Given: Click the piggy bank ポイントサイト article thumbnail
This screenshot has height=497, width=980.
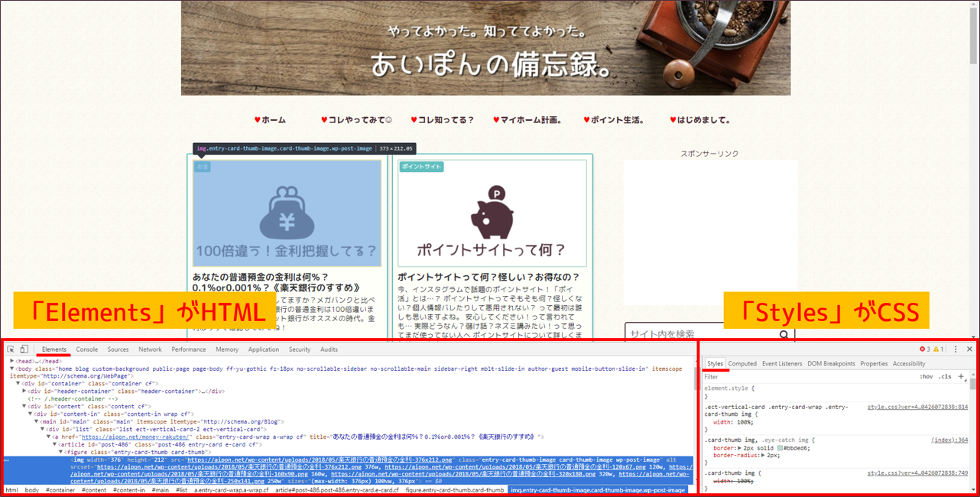Looking at the screenshot, I should click(492, 213).
